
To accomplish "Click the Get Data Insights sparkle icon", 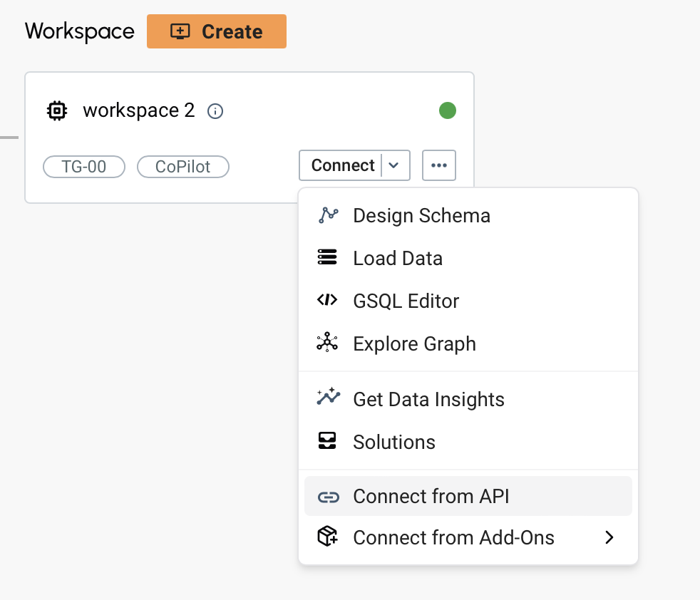I will pyautogui.click(x=327, y=398).
